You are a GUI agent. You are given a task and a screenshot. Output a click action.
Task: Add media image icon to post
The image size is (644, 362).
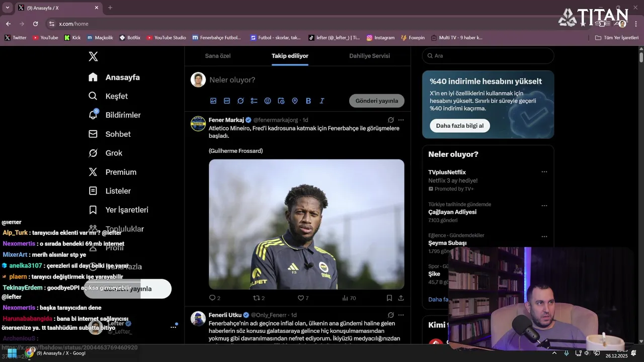click(x=213, y=101)
